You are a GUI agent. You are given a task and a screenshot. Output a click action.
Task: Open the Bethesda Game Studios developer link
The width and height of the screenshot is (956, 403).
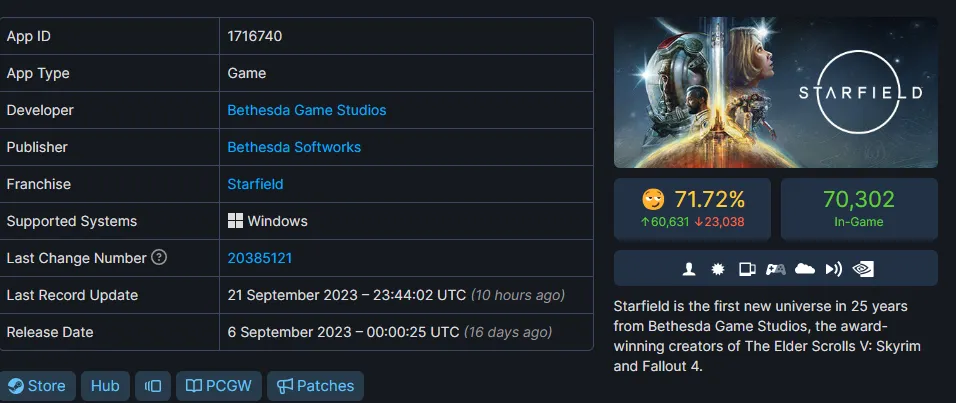pos(307,110)
